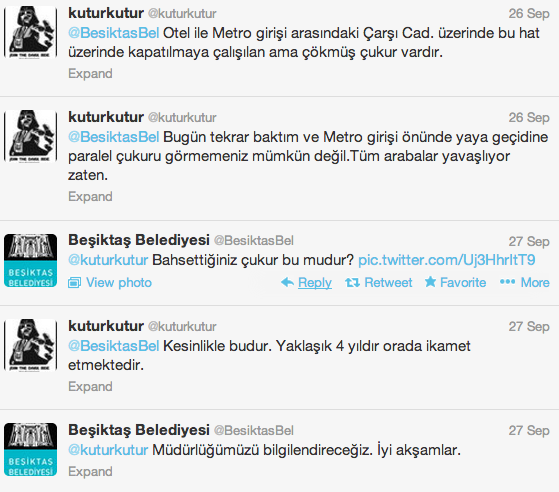
Task: Click @BesiktasBel mention in first tweet
Action: pyautogui.click(x=113, y=33)
